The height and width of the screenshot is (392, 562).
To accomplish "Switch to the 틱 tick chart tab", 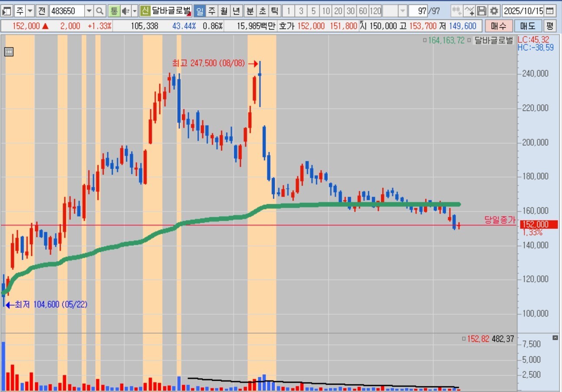I will 274,11.
